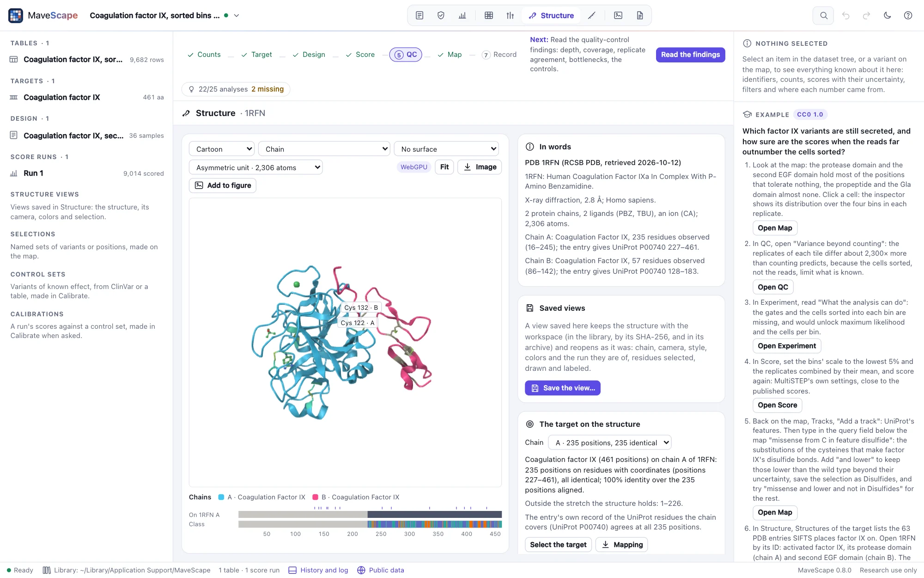Viewport: 924px width, 578px height.
Task: Select the Coagulation factor IX target, 461 aa
Action: coord(86,98)
